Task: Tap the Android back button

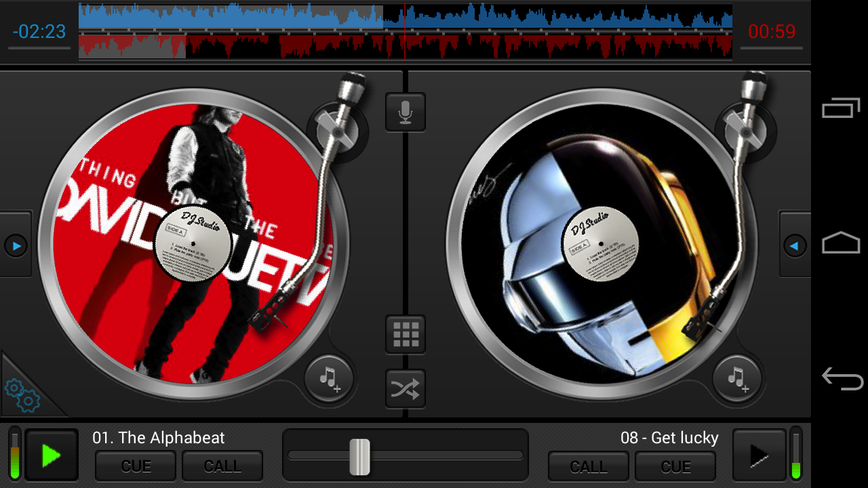Action: pyautogui.click(x=841, y=378)
